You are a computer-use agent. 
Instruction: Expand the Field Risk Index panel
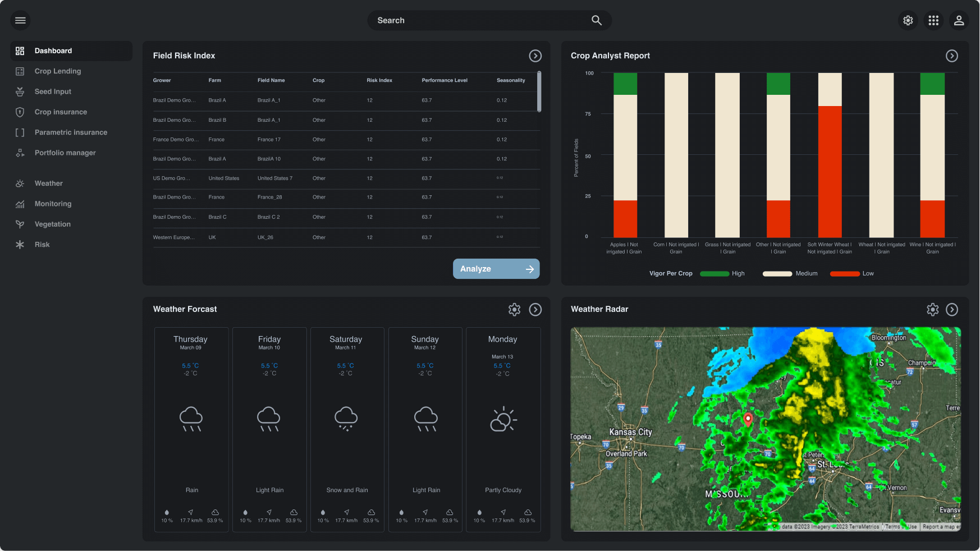click(535, 56)
